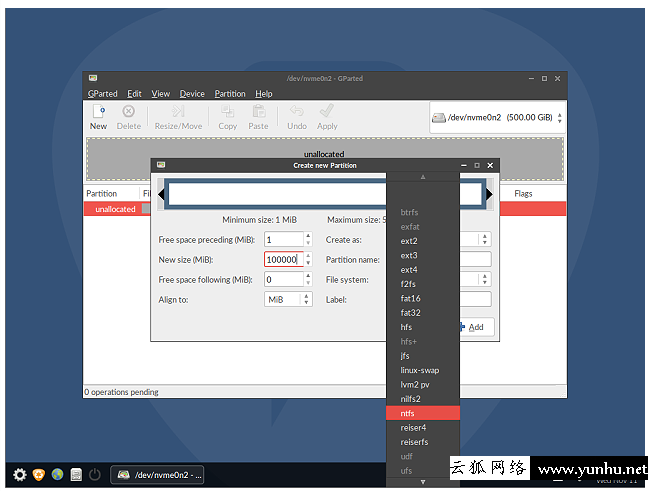Open the Device menu
Screen dimensions: 651x491
[x=192, y=94]
